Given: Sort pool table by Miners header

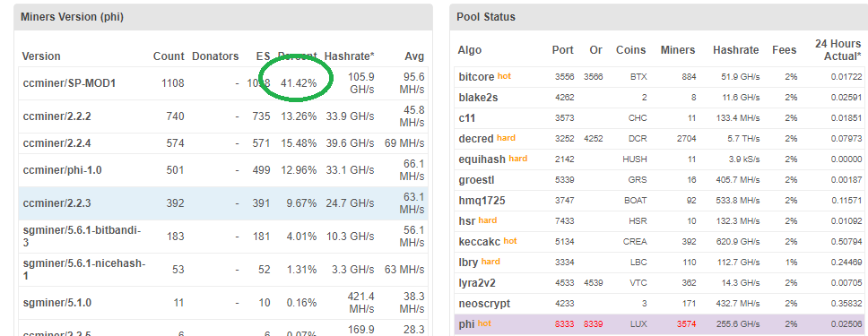Looking at the screenshot, I should point(678,50).
